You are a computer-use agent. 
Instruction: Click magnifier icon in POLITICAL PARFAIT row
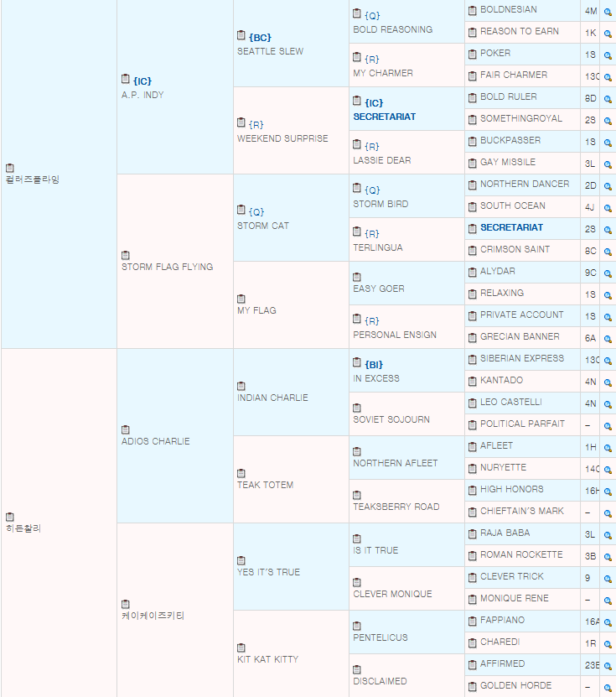(x=608, y=426)
